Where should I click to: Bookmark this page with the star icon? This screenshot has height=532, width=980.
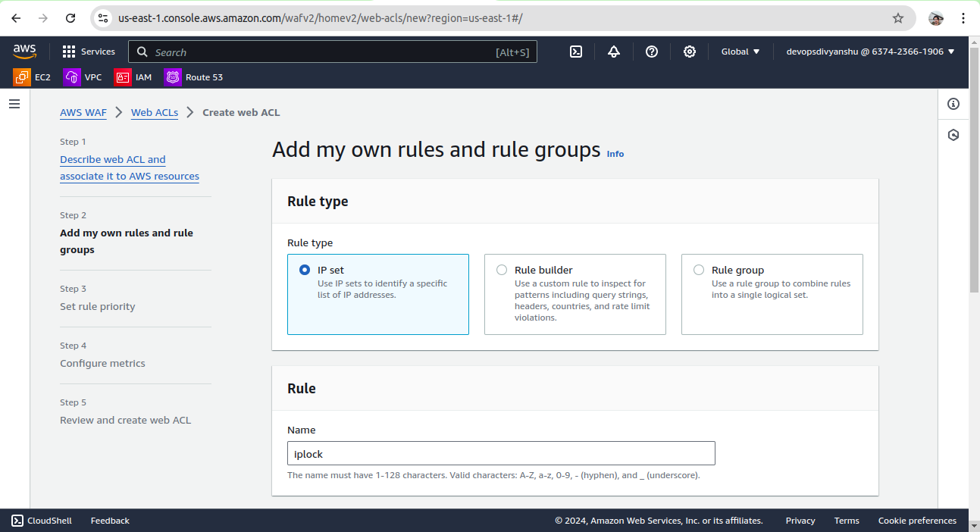898,18
